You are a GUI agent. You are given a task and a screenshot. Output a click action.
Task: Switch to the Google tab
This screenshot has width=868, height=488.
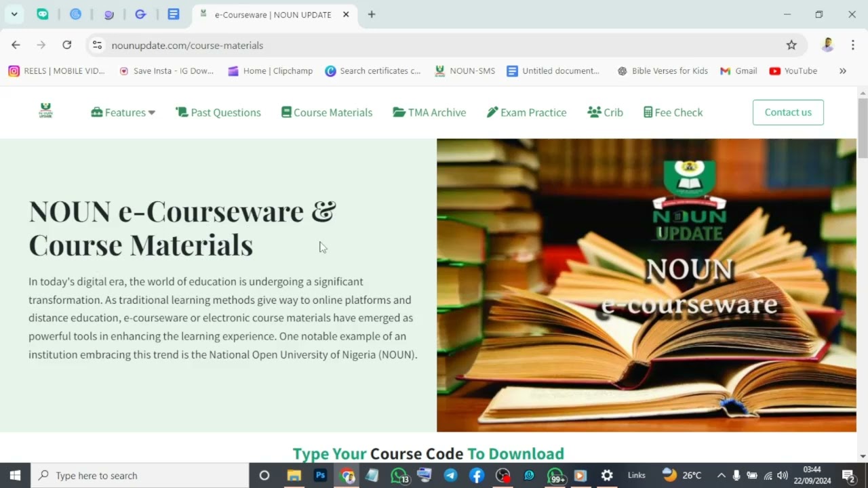coord(140,14)
